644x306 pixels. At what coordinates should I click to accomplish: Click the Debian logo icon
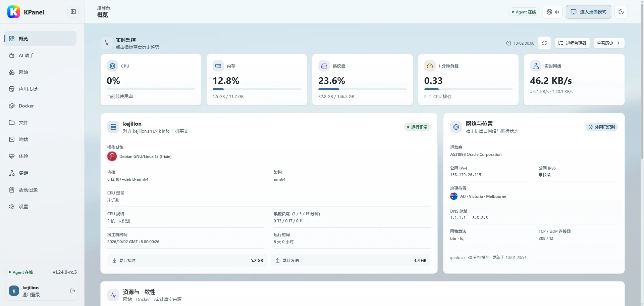pos(112,156)
